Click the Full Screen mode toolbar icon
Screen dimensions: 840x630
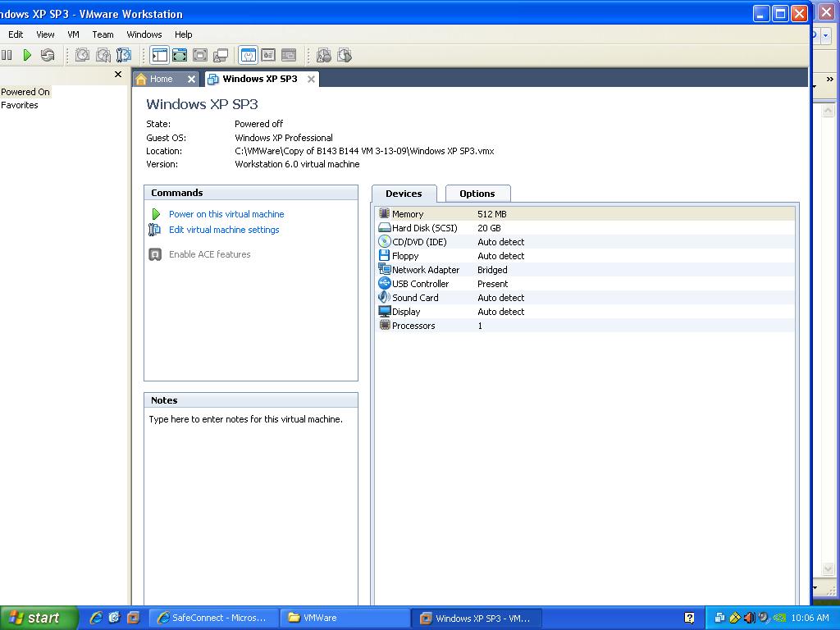click(180, 55)
